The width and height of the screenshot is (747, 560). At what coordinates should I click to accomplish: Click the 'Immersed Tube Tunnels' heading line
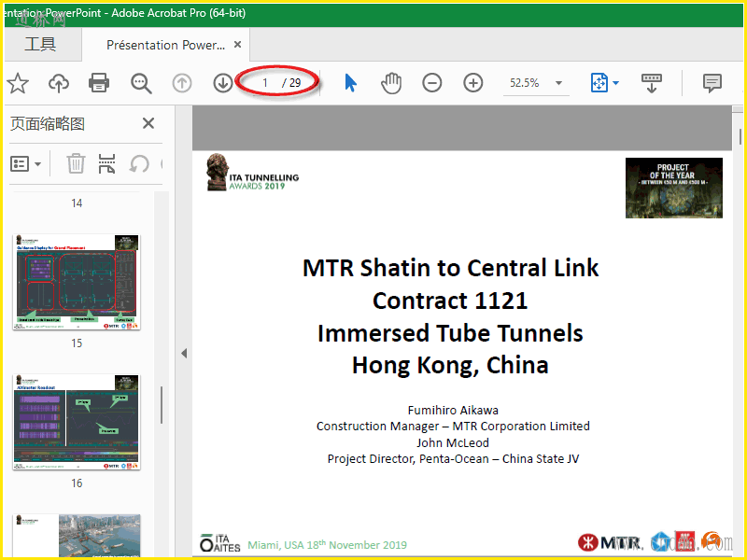pos(450,333)
